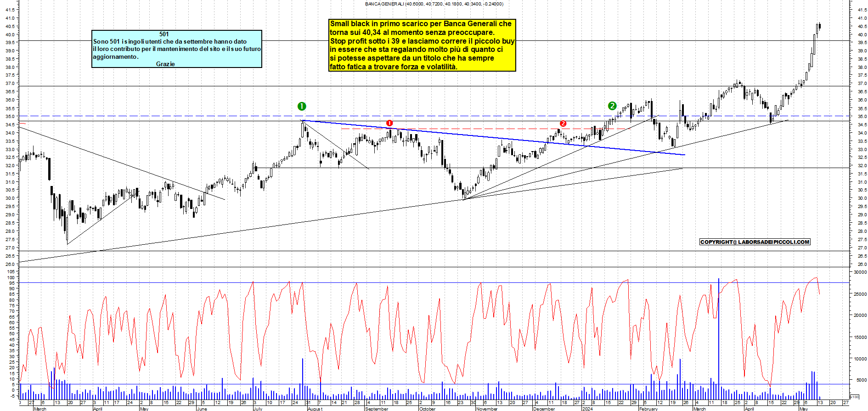Click the 25000 volume axis label

click(860, 294)
